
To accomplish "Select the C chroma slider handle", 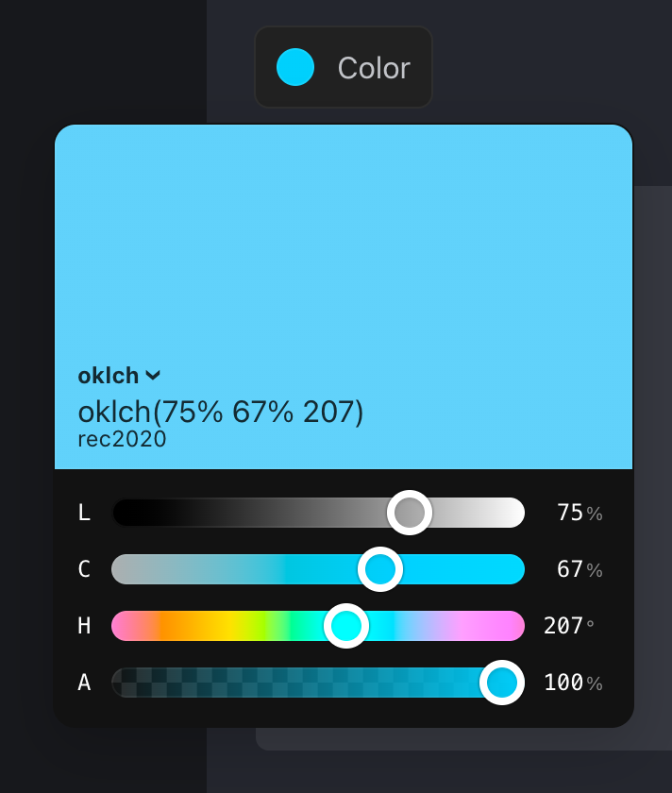I will (380, 569).
